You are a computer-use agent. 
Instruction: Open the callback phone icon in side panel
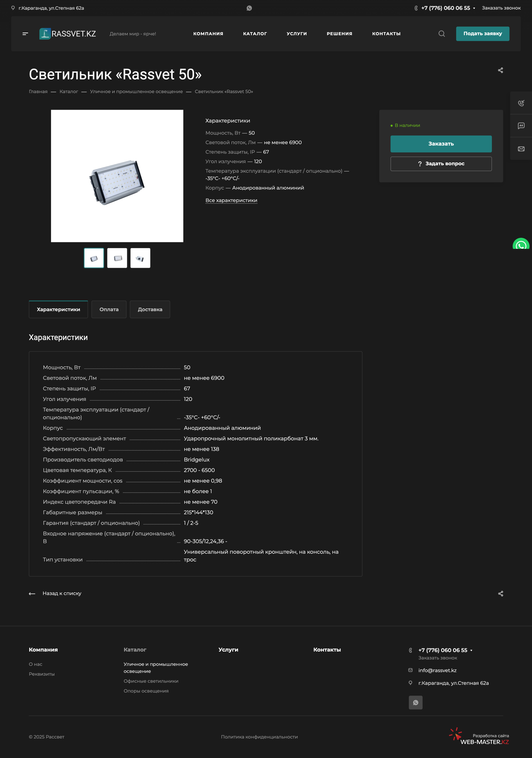point(521,103)
